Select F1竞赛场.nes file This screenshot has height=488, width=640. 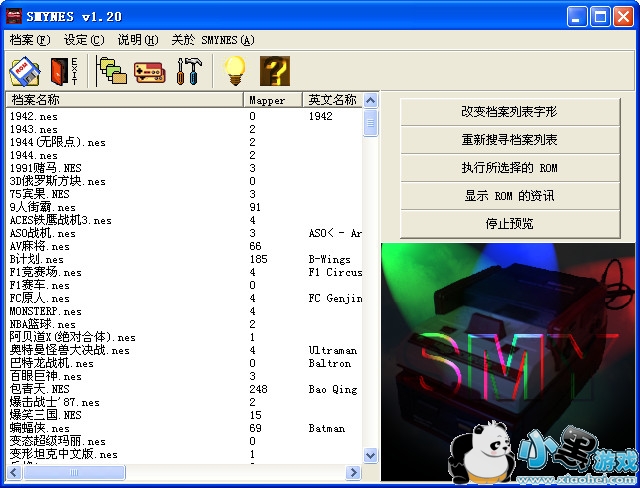46,272
